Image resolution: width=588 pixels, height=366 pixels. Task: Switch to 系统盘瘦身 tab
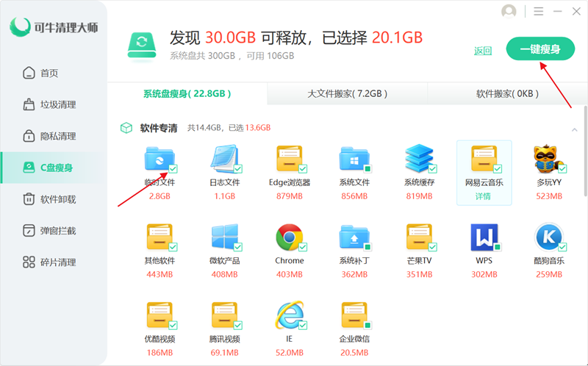pyautogui.click(x=187, y=93)
